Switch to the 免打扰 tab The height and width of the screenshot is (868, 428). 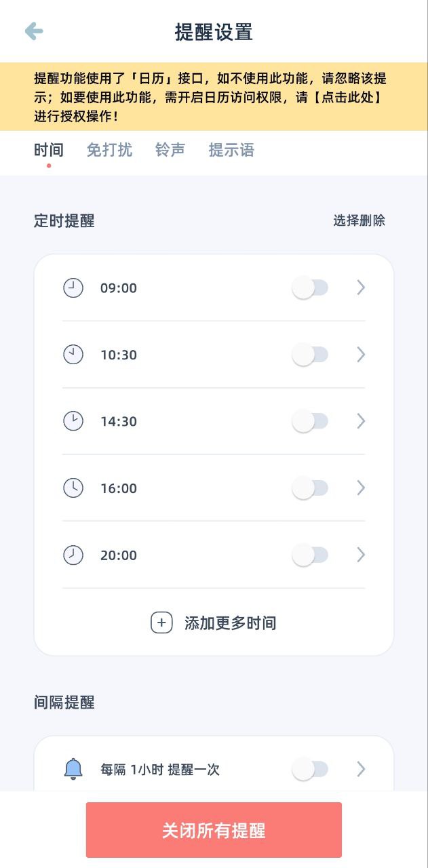pyautogui.click(x=109, y=150)
